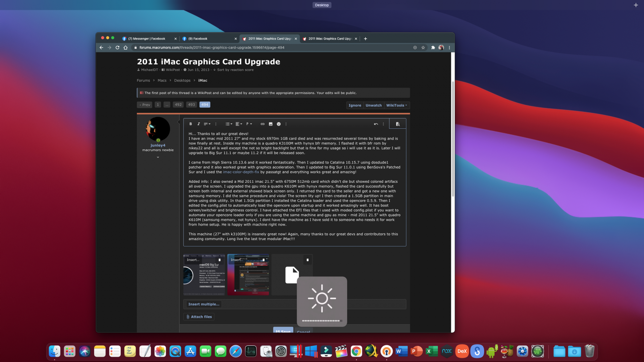This screenshot has height=362, width=644.
Task: Open the smilies emoji picker
Action: 279,124
